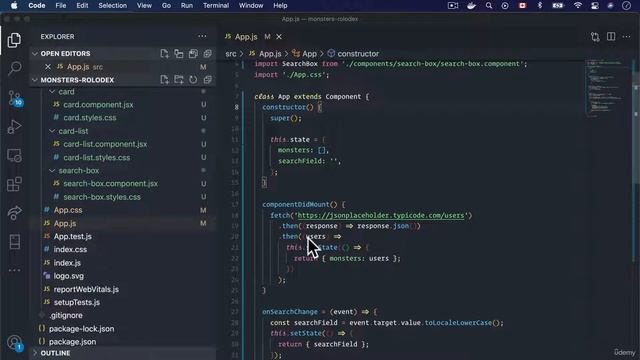The height and width of the screenshot is (360, 640).
Task: Open the Search view in activity bar
Action: 14,68
